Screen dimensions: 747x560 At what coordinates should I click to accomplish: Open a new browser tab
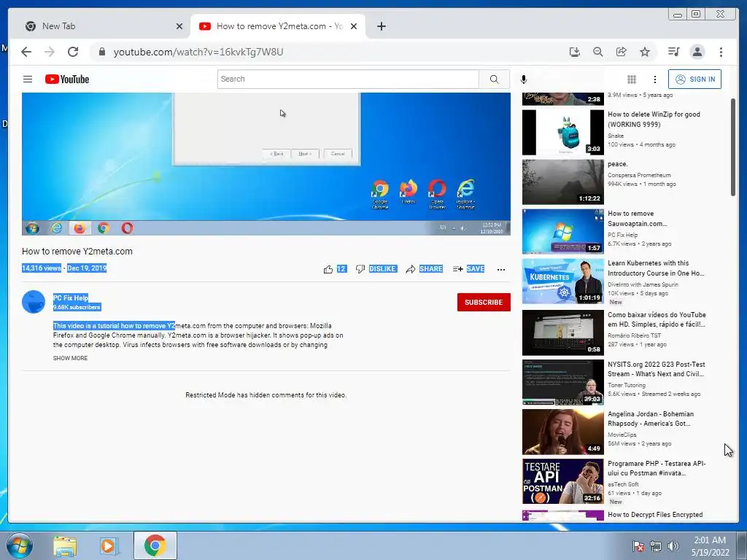click(x=381, y=26)
